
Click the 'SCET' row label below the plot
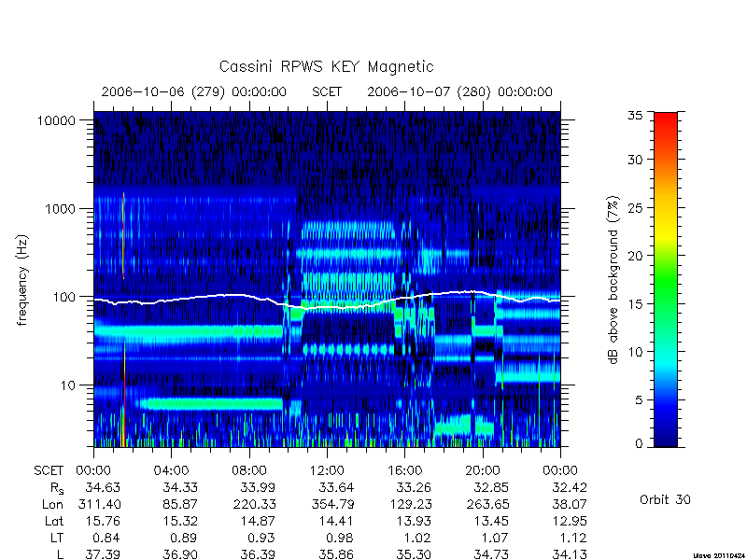coord(49,471)
